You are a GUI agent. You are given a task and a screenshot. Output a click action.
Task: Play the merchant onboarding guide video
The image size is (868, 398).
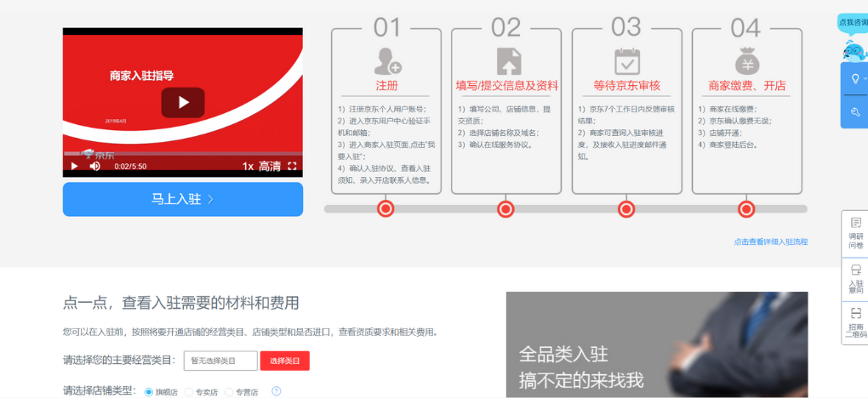(x=183, y=103)
